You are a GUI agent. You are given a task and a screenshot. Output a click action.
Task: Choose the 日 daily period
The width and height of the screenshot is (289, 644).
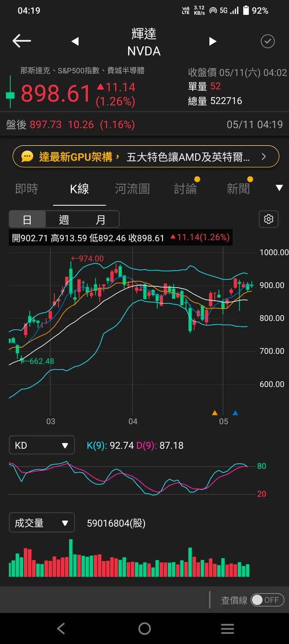pyautogui.click(x=27, y=220)
